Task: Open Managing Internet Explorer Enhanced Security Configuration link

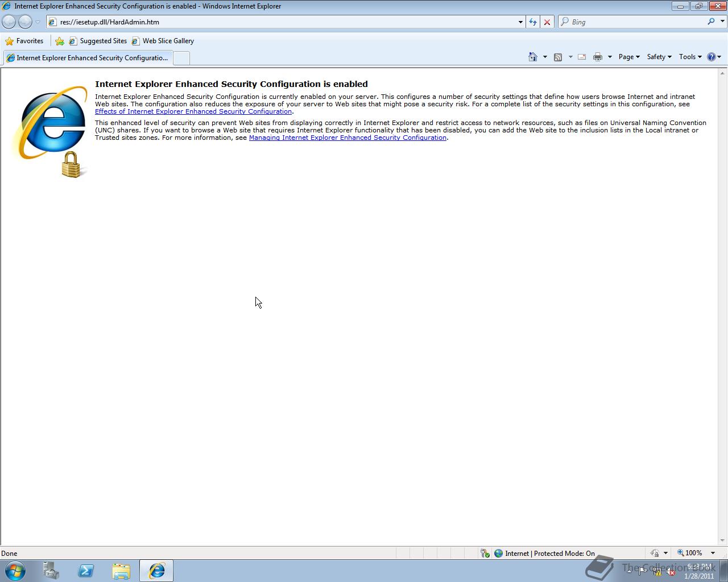Action: pos(348,138)
